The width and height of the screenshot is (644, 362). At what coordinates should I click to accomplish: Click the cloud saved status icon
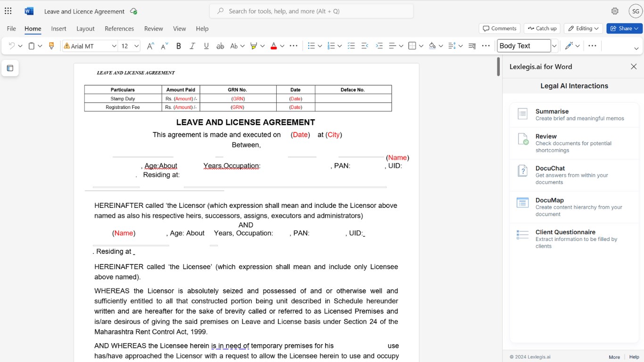pos(133,11)
